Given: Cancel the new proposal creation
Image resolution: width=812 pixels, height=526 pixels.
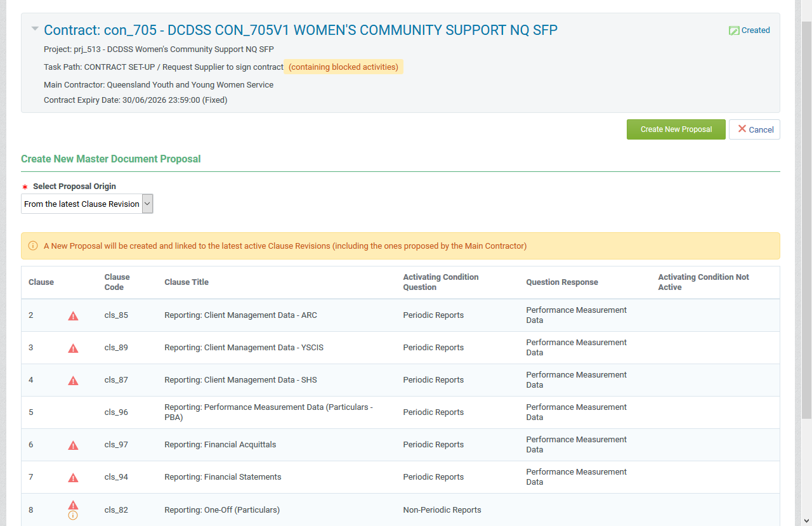Looking at the screenshot, I should pos(754,129).
